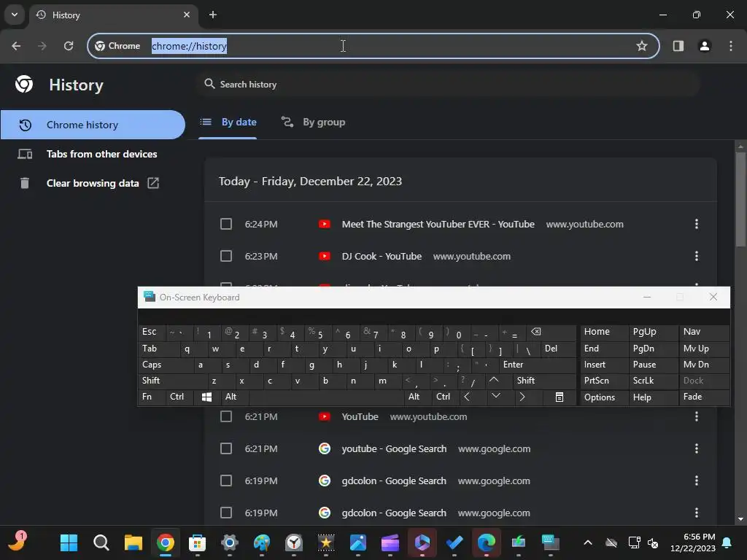
Task: Switch to the By group tab
Action: click(314, 122)
